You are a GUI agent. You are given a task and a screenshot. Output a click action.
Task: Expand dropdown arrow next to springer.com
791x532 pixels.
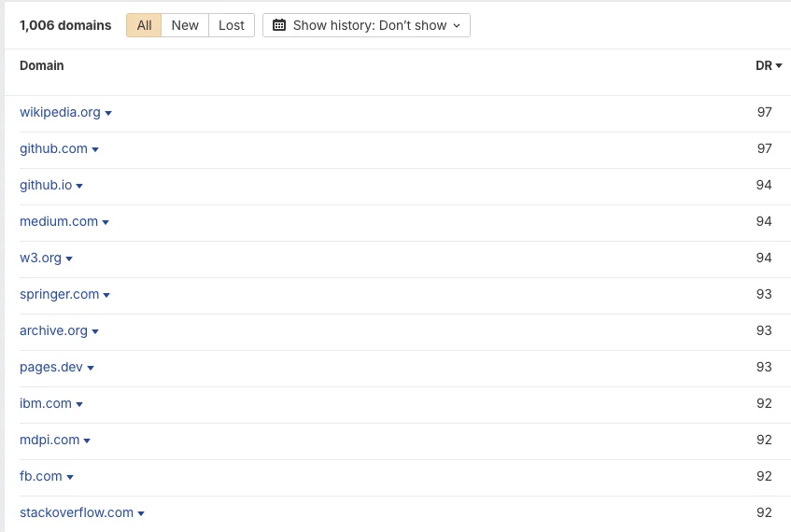point(106,296)
